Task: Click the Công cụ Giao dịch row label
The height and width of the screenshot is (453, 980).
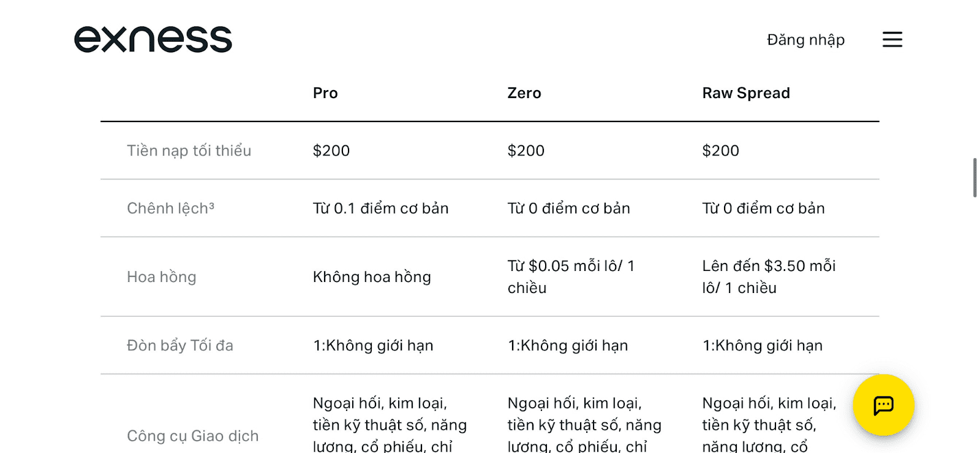Action: coord(192,436)
